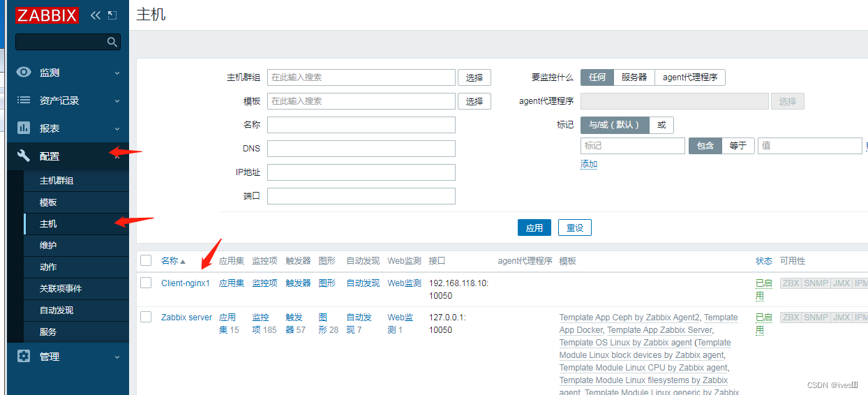The image size is (868, 395).
Task: Toggle 已启用 status for Zabbix server
Action: tap(764, 324)
